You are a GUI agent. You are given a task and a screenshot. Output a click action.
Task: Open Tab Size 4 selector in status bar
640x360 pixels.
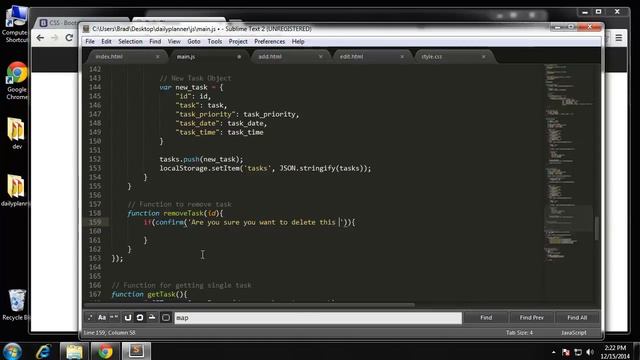tap(519, 333)
